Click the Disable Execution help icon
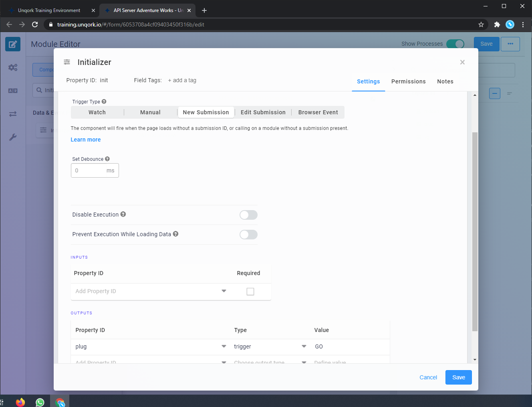Image resolution: width=532 pixels, height=407 pixels. [123, 215]
